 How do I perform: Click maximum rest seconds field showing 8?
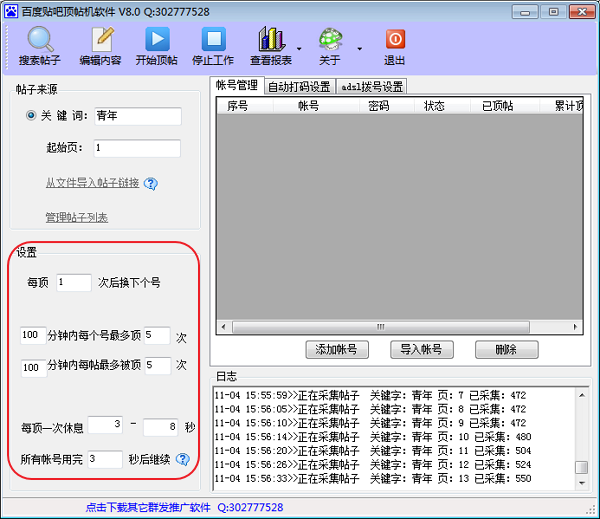click(161, 427)
